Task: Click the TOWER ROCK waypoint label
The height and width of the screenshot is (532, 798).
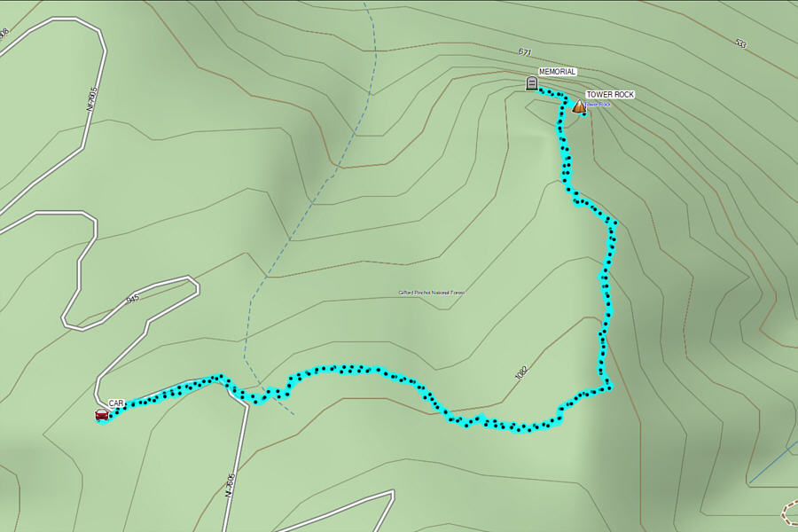Action: pyautogui.click(x=610, y=94)
